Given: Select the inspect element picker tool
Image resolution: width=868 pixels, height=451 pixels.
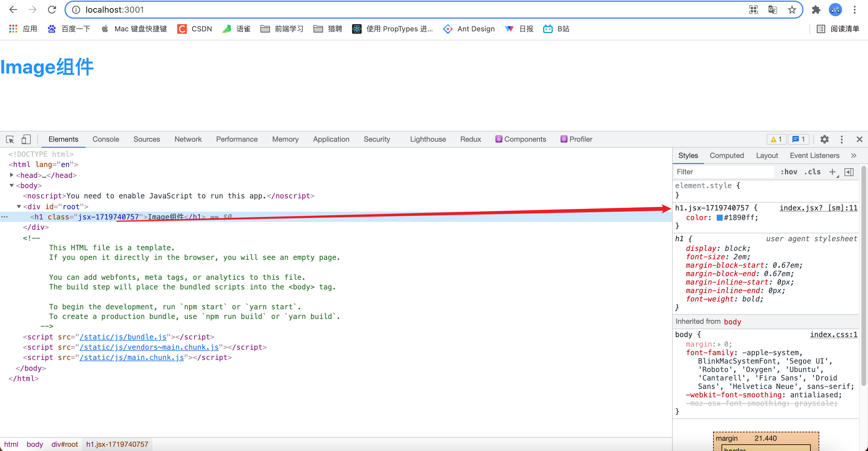Looking at the screenshot, I should coord(10,139).
